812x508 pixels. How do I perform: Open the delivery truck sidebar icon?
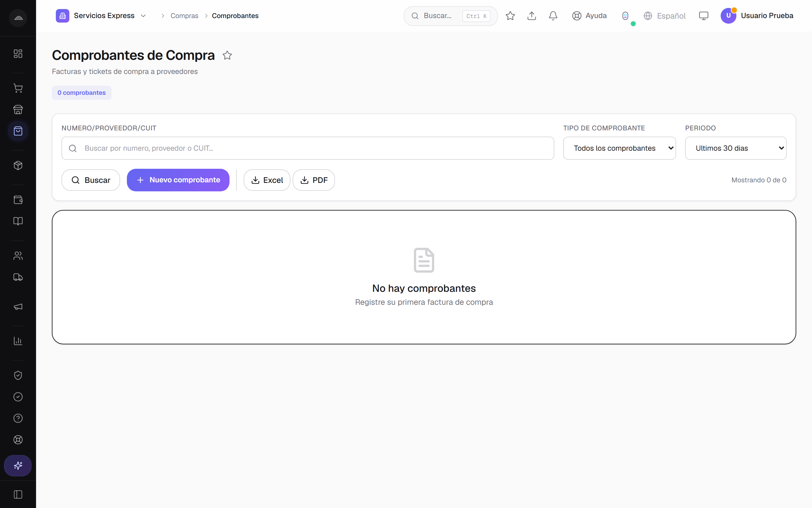(x=18, y=277)
